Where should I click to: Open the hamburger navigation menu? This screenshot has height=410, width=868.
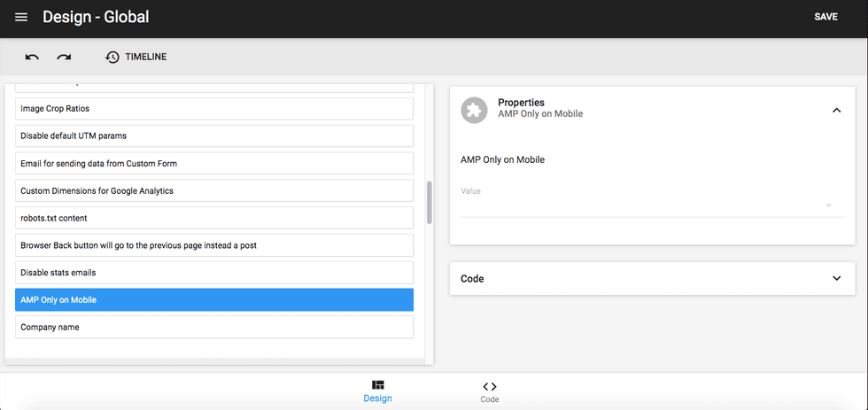pos(21,18)
